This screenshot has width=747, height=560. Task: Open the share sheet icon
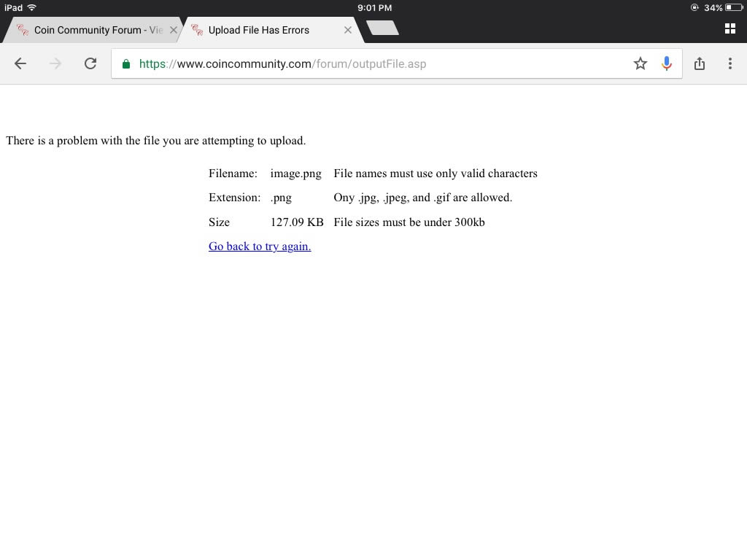tap(700, 63)
